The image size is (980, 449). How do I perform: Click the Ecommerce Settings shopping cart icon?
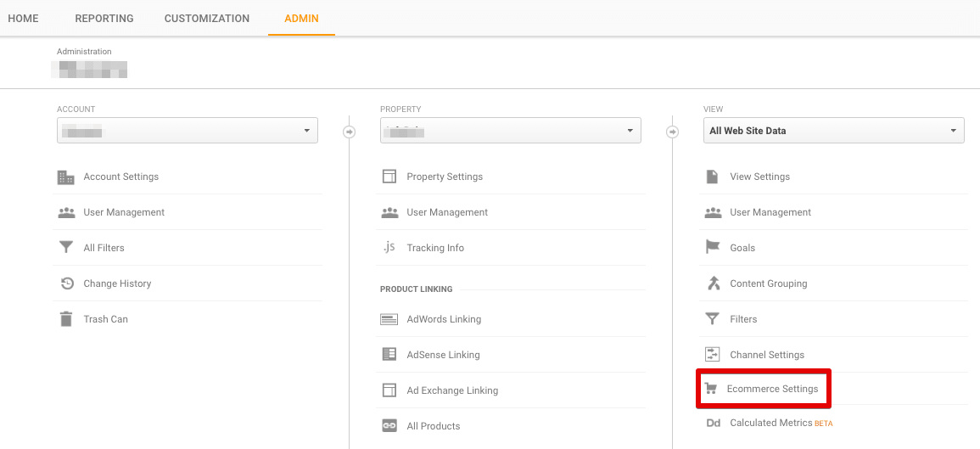pyautogui.click(x=710, y=389)
